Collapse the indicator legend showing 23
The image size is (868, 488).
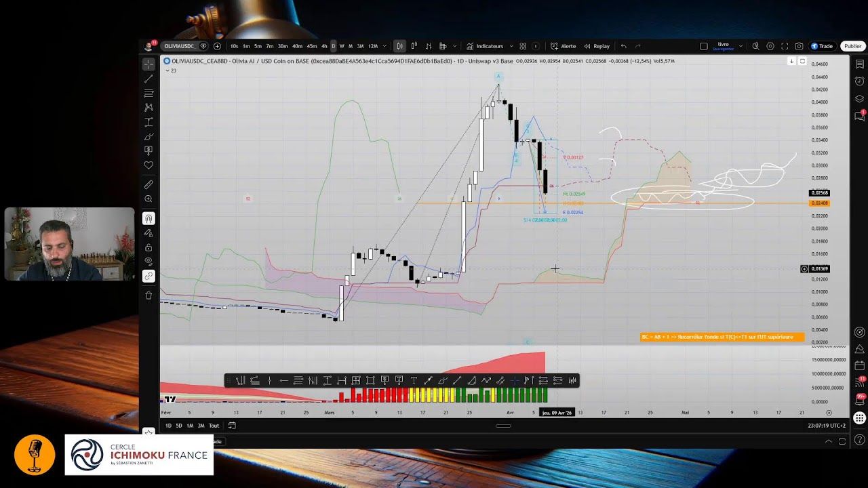coord(167,70)
